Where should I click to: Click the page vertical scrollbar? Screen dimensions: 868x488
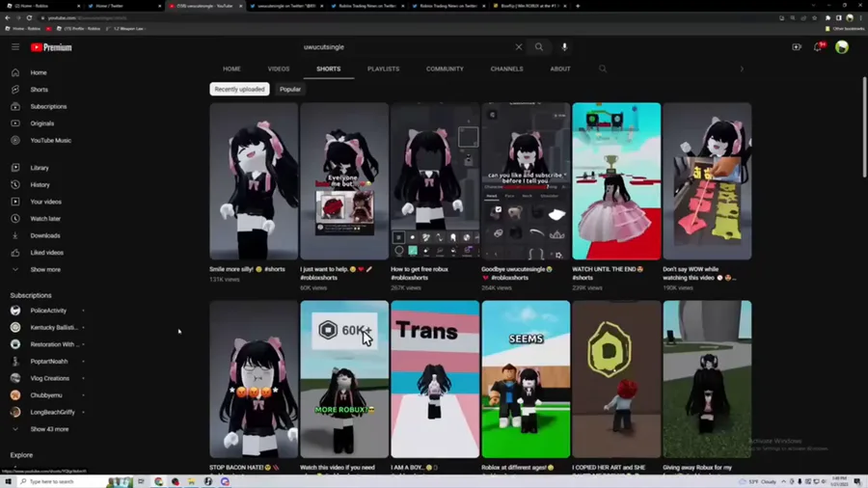click(865, 127)
